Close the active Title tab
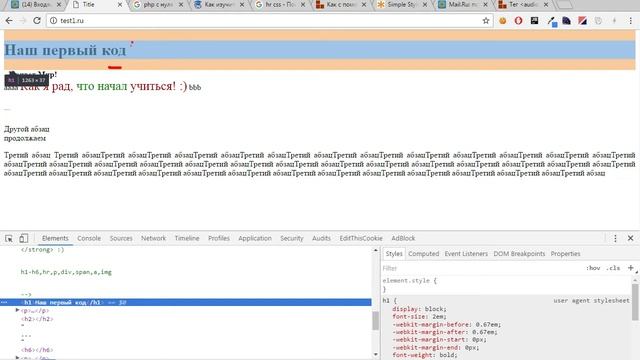The height and width of the screenshot is (360, 640). [120, 5]
